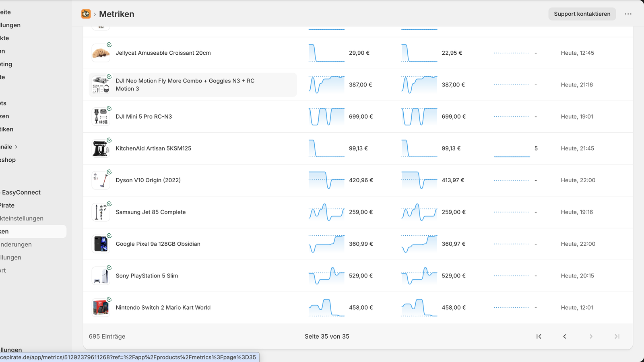644x362 pixels.
Task: Click the 'Seite 35 von 35' indicator
Action: pos(327,336)
